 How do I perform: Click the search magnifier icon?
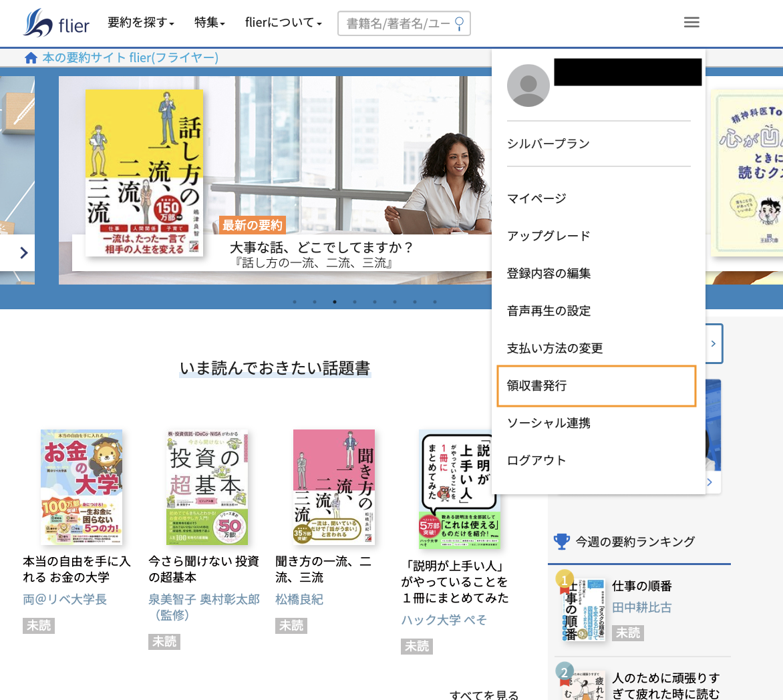(x=460, y=23)
